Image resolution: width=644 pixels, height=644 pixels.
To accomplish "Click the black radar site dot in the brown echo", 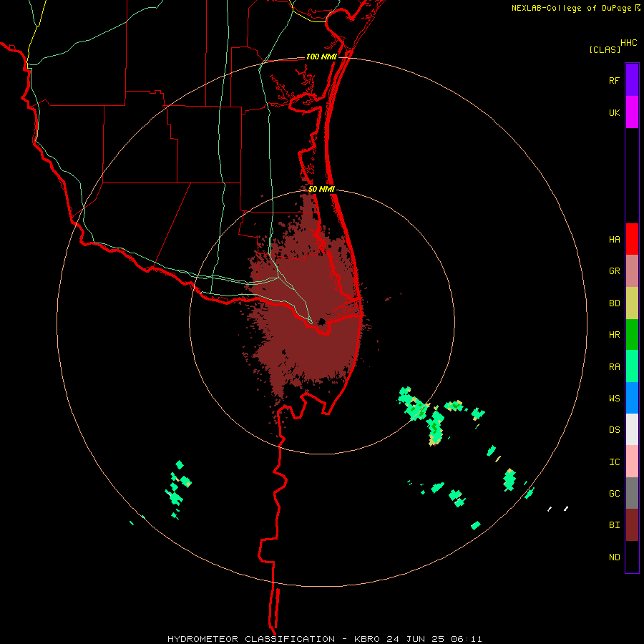I will [322, 321].
